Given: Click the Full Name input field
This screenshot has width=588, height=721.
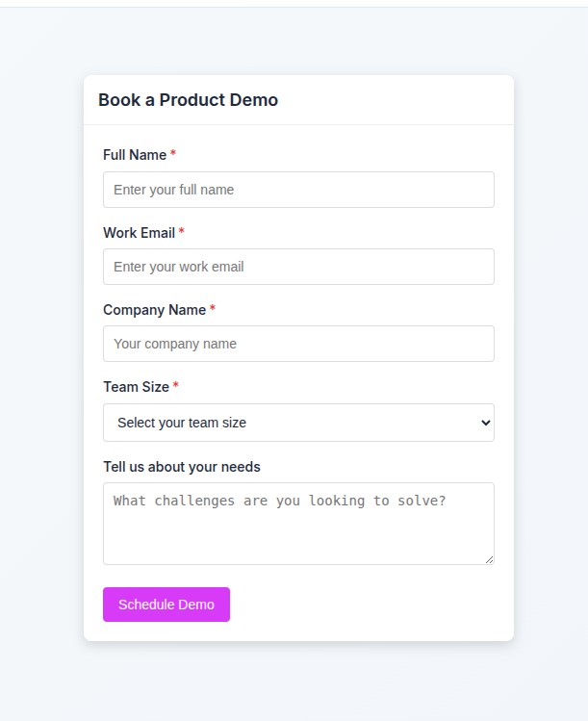Looking at the screenshot, I should pyautogui.click(x=298, y=190).
